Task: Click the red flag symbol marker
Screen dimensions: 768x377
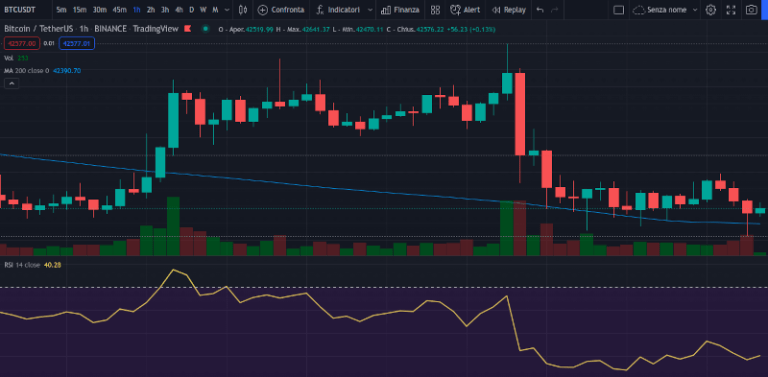Action: [187, 29]
